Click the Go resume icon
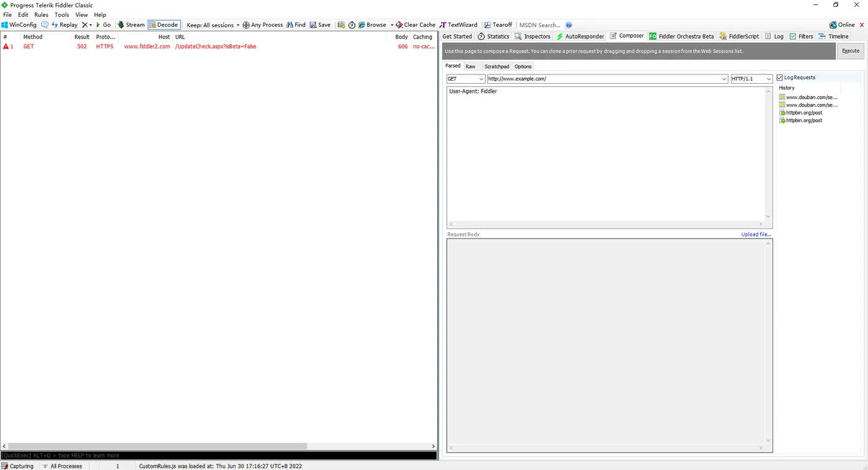The image size is (868, 470). point(103,25)
